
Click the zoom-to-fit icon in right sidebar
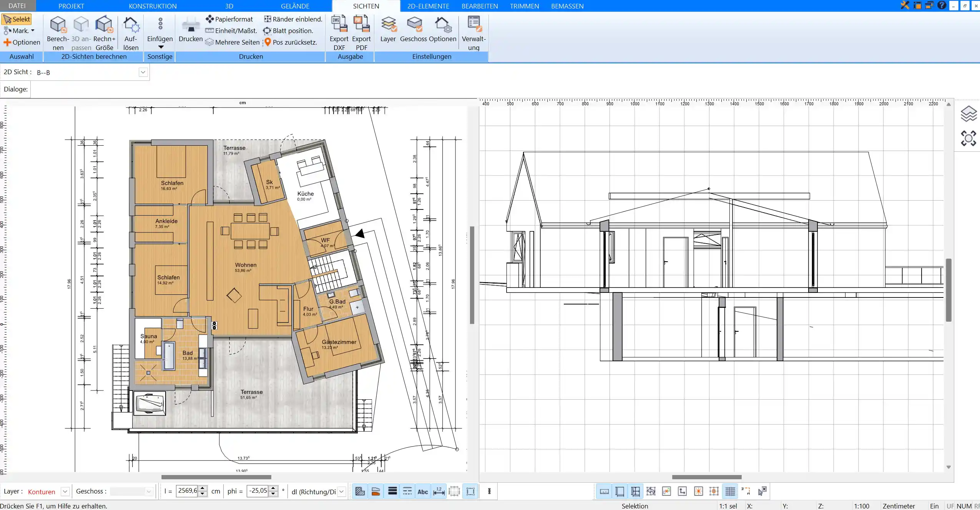tap(968, 138)
